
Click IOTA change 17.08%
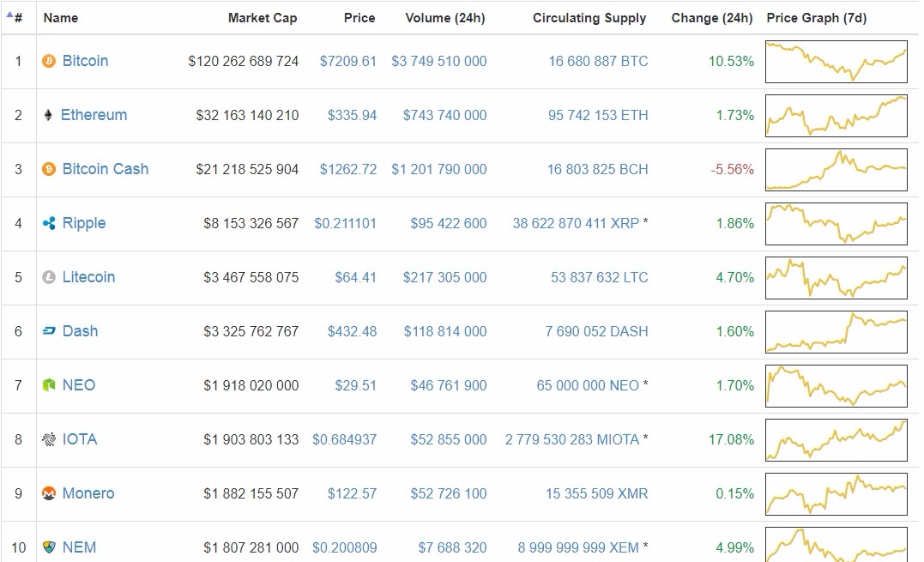[731, 439]
